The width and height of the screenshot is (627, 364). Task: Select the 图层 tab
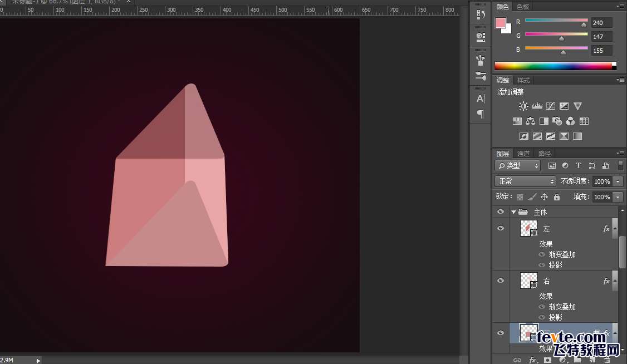(x=503, y=154)
